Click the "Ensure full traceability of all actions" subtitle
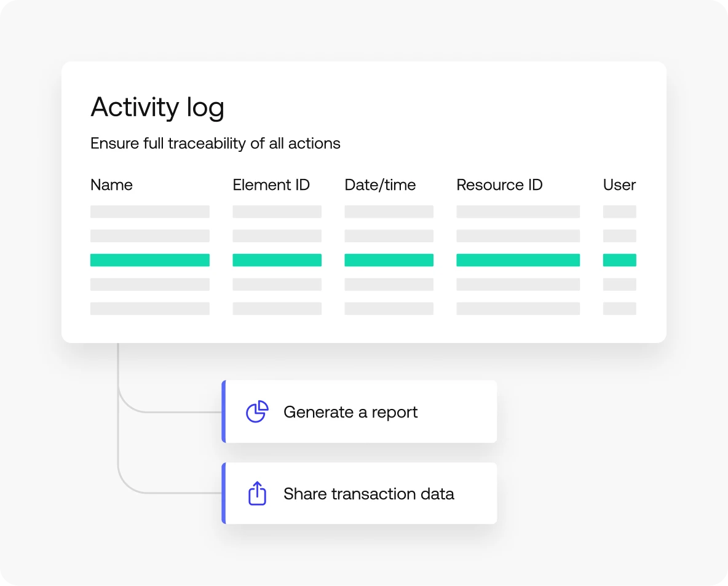The image size is (728, 586). point(215,144)
